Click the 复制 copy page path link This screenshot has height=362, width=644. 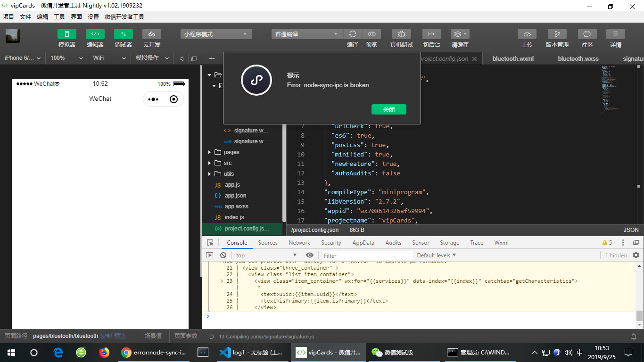click(106, 336)
